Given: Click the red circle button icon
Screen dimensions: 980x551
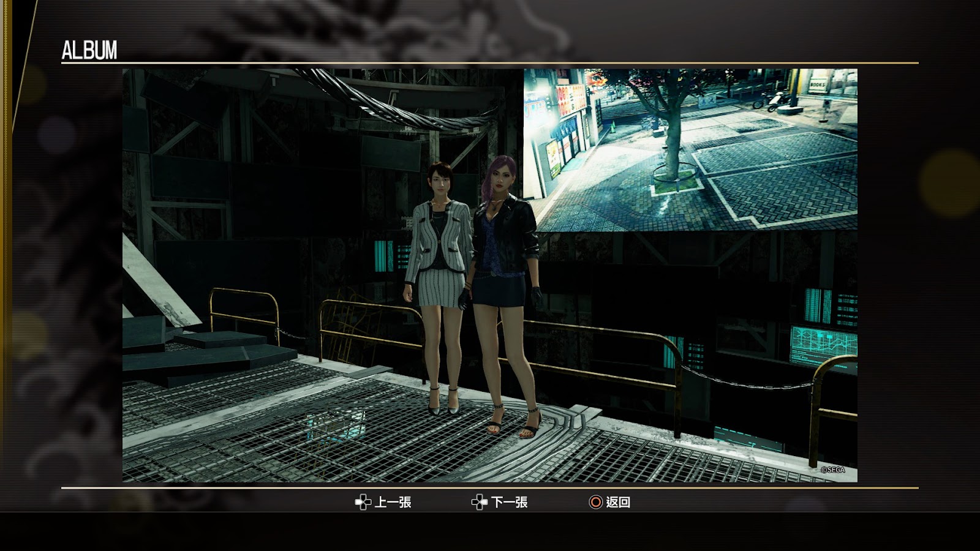Looking at the screenshot, I should [x=595, y=503].
